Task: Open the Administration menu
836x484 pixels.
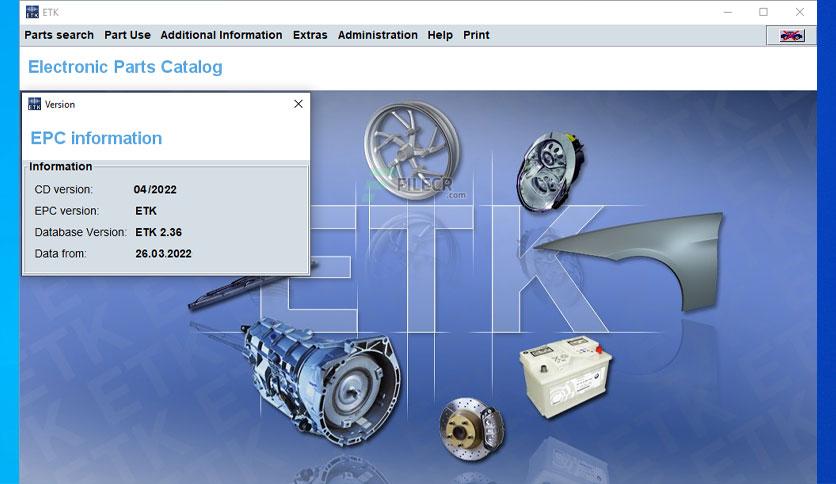Action: click(377, 35)
